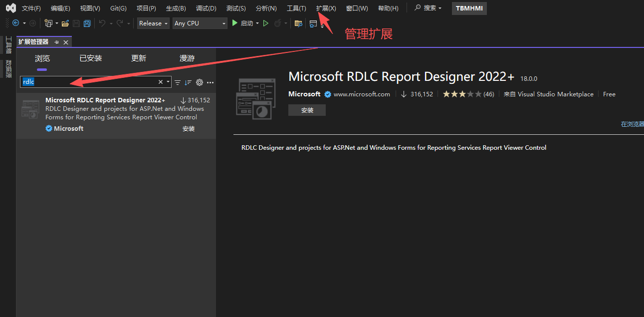
Task: Click the new project toolbar icon
Action: click(48, 23)
